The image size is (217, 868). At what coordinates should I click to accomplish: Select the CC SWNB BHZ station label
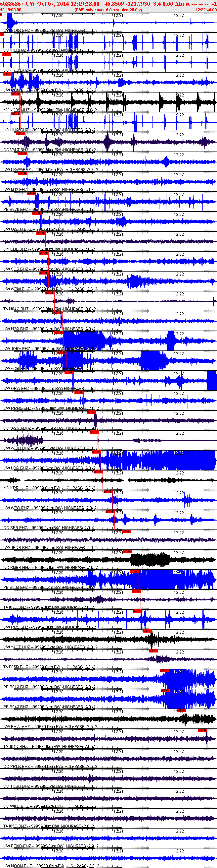coord(51,428)
